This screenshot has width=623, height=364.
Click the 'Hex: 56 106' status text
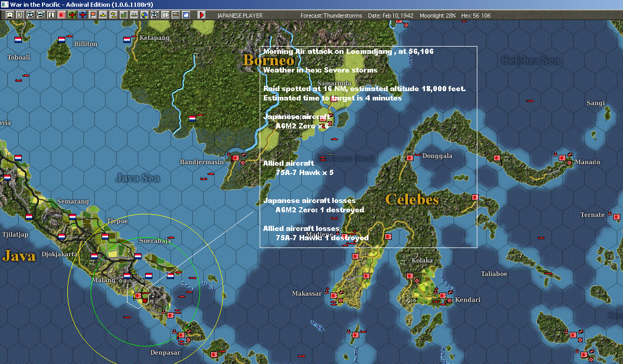[476, 16]
